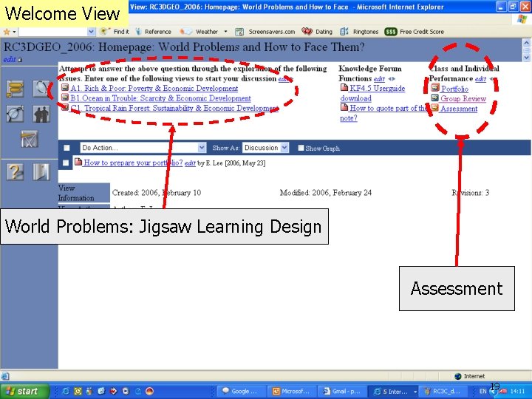Click edit link under page title
Screen dimensions: 532x399
pyautogui.click(x=10, y=59)
